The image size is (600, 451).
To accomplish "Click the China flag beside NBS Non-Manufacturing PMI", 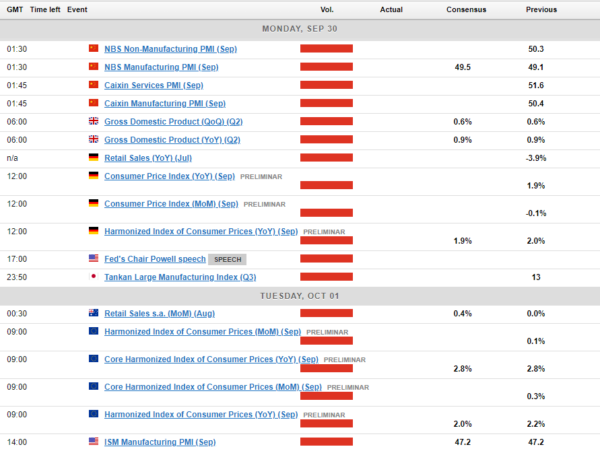I will pos(94,48).
